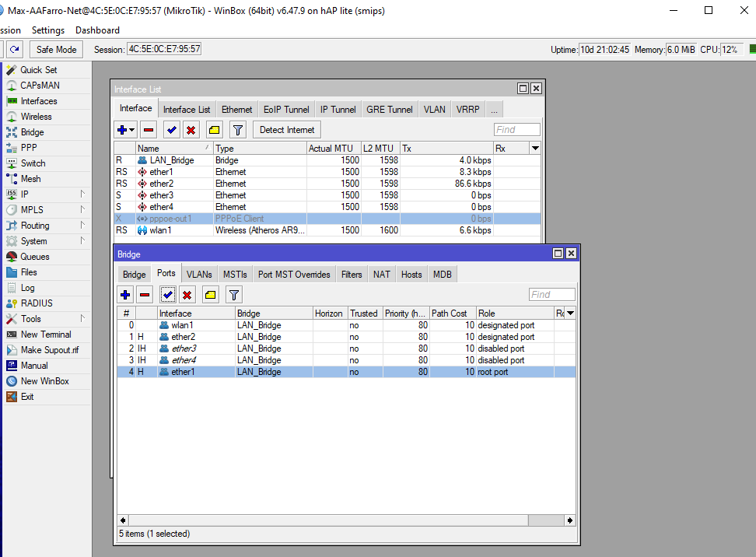The image size is (756, 557).
Task: Switch to the Ethernet tab
Action: pos(236,110)
